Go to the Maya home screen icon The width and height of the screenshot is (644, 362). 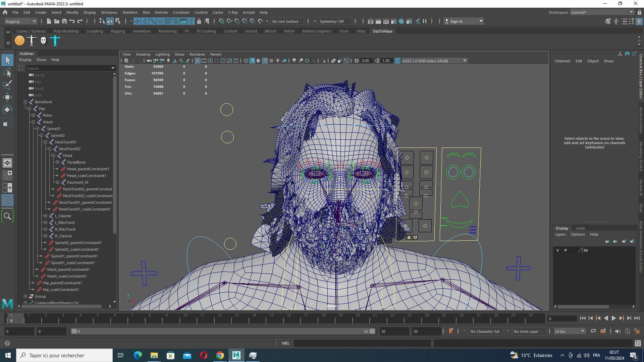coord(5,12)
